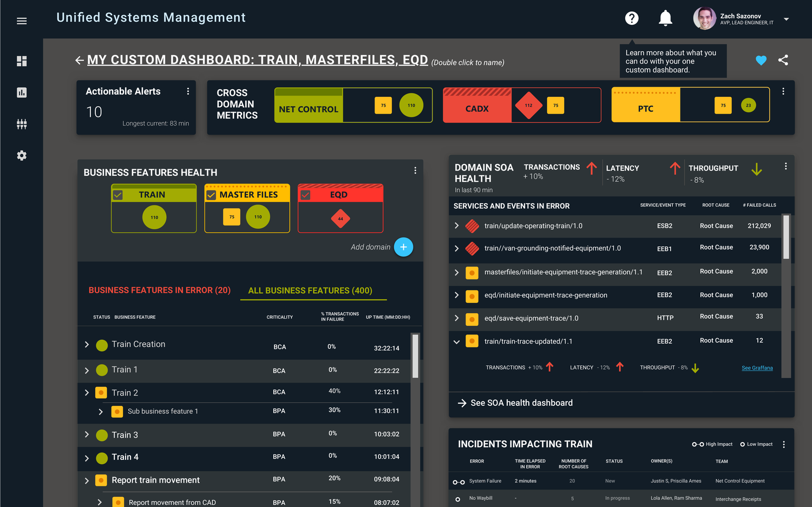Select the No Waybill incident marker
The height and width of the screenshot is (507, 812).
[458, 499]
